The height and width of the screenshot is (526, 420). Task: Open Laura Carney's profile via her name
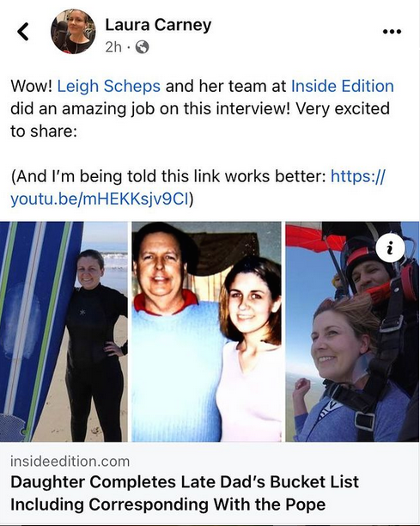158,24
